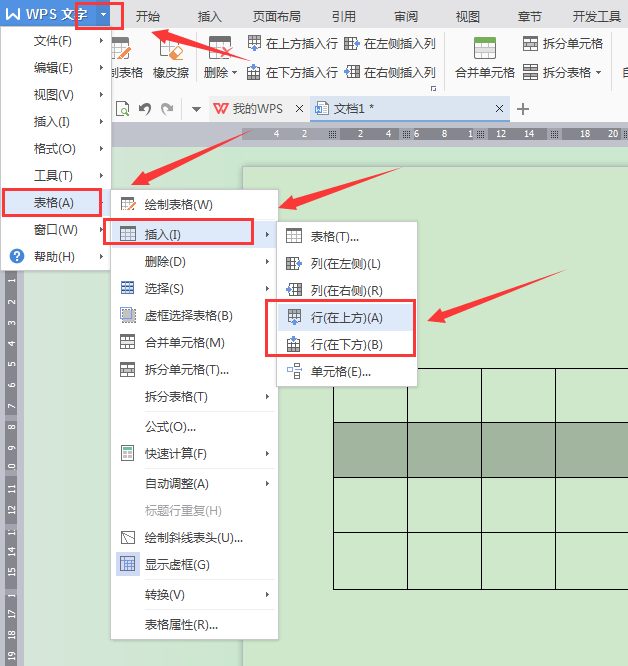Image resolution: width=628 pixels, height=666 pixels.
Task: Select the 橡皮擦 eraser tool
Action: coord(171,58)
